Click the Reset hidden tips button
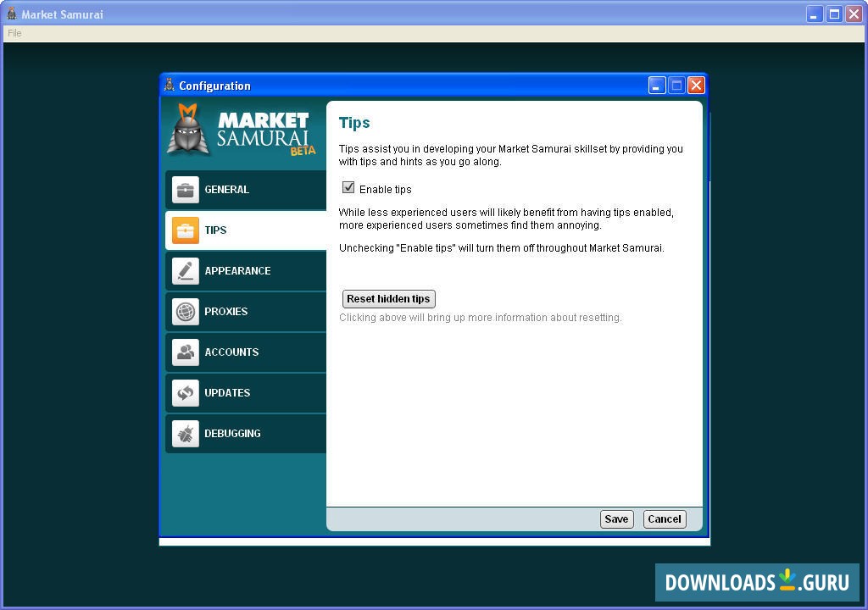Screen dimensions: 868x610 [x=388, y=299]
